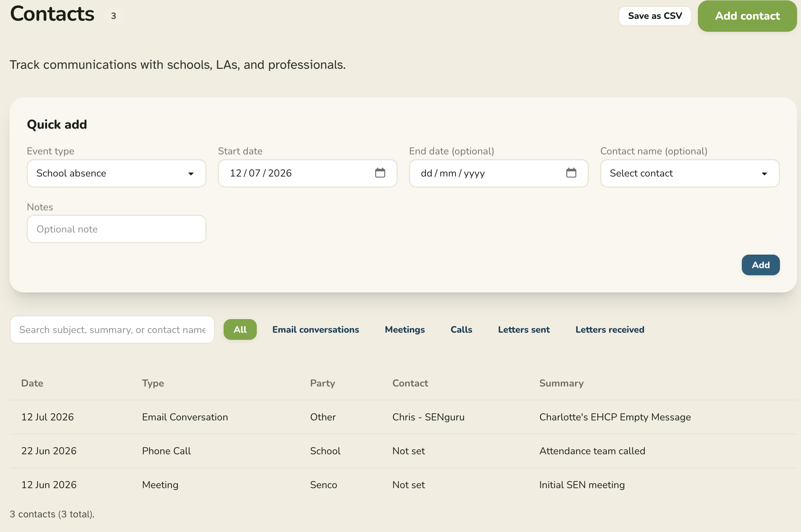Click the 3 contacts (3 total) footer text

tap(52, 514)
